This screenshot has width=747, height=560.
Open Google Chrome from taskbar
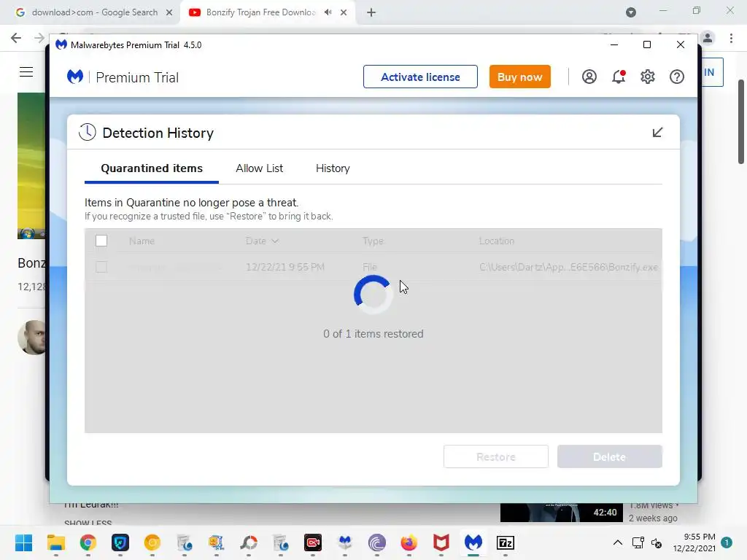tap(88, 542)
